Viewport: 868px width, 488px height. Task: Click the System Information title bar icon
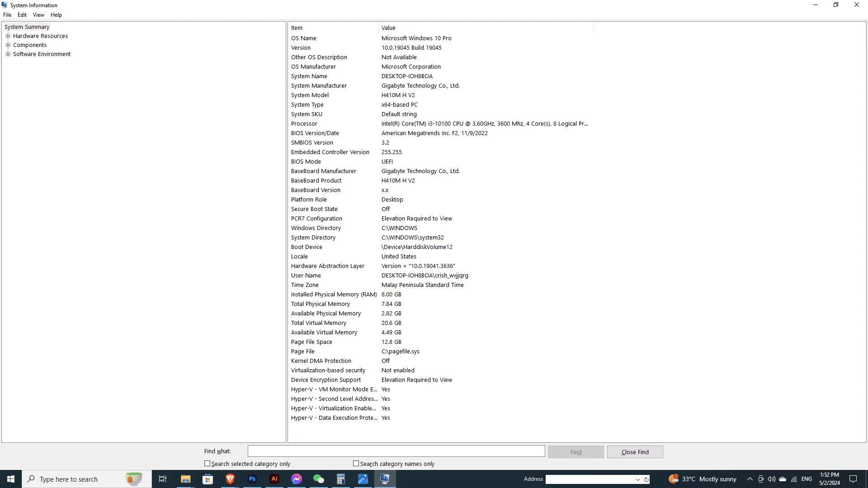pos(5,5)
